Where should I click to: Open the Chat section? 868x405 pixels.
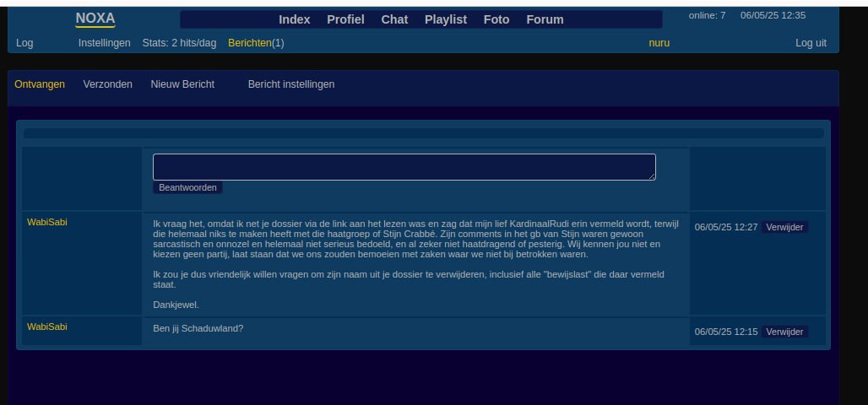(x=394, y=19)
